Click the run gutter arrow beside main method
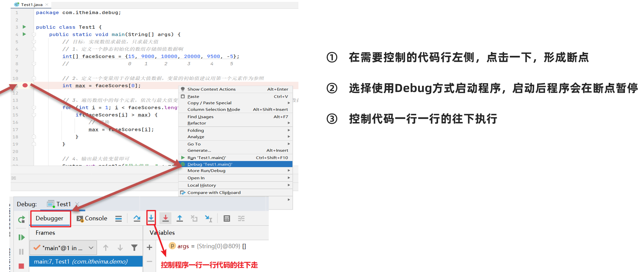This screenshot has width=644, height=272. point(24,34)
